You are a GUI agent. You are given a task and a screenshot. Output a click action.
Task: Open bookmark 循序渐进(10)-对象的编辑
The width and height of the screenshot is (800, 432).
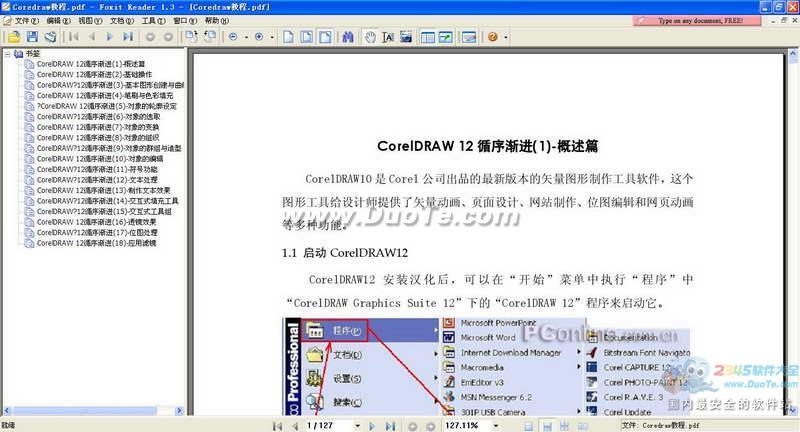[x=100, y=159]
